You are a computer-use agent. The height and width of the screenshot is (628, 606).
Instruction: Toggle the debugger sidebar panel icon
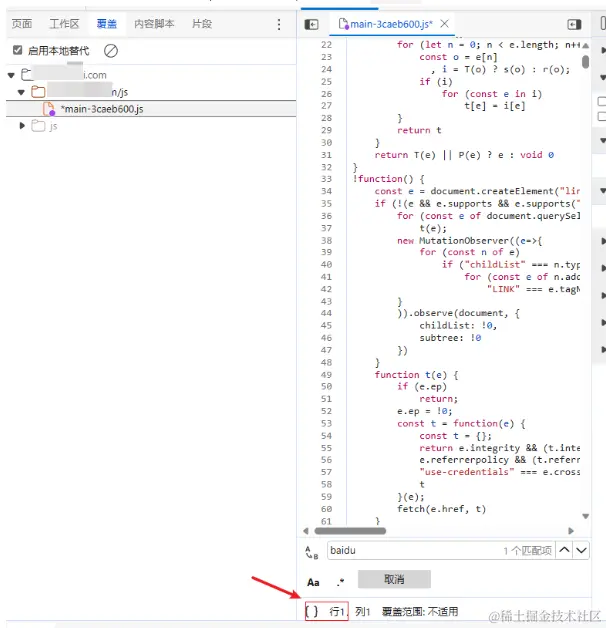574,24
